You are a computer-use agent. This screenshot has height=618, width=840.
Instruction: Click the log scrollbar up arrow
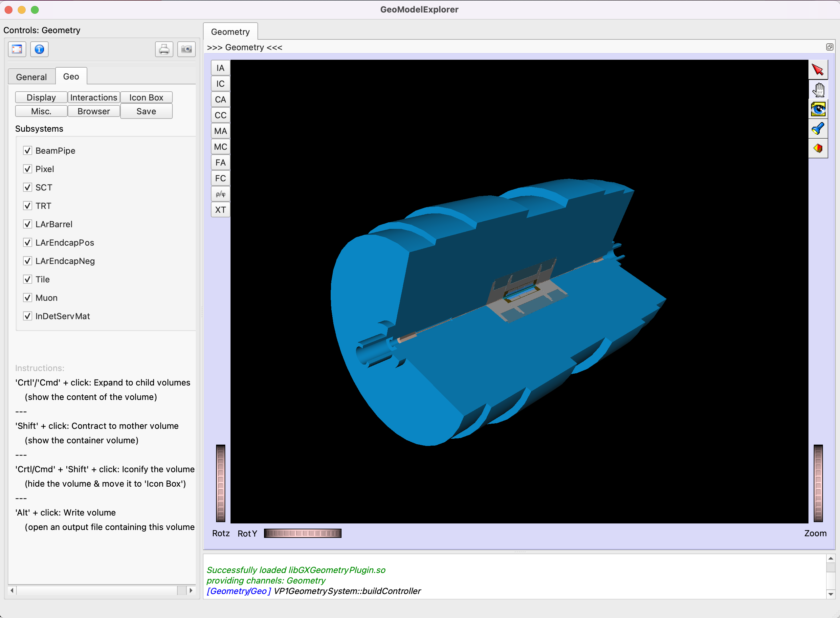click(831, 559)
